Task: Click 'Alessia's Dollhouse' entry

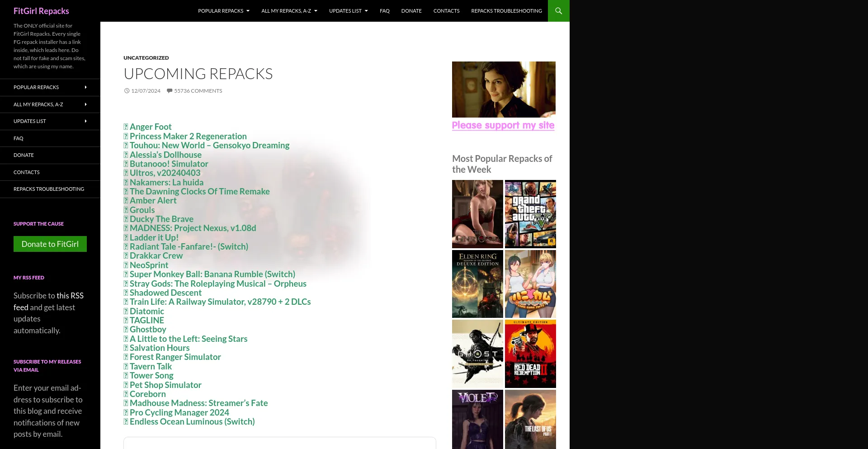Action: click(165, 155)
